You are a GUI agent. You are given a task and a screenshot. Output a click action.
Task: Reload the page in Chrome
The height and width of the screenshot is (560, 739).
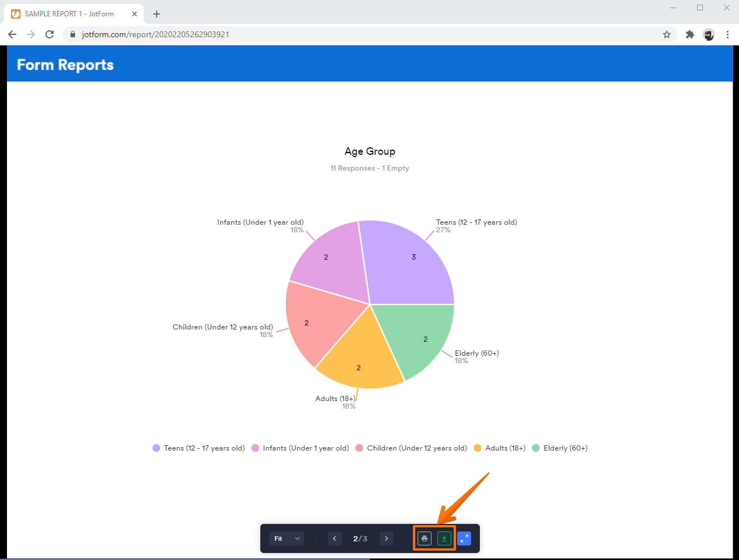click(x=49, y=34)
